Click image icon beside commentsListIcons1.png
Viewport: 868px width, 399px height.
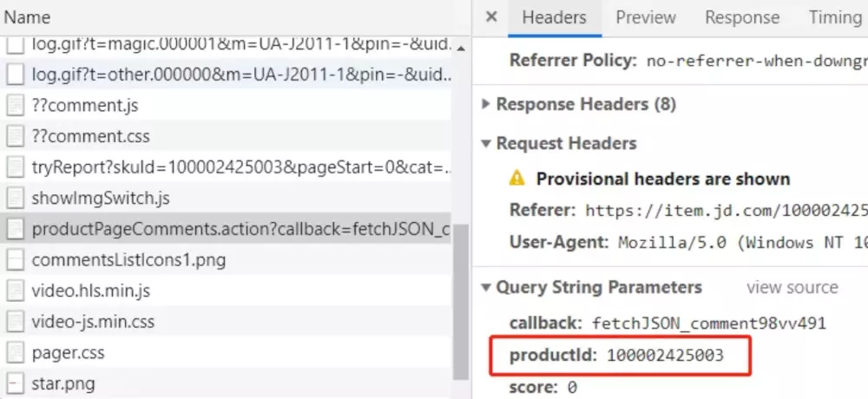tap(15, 260)
